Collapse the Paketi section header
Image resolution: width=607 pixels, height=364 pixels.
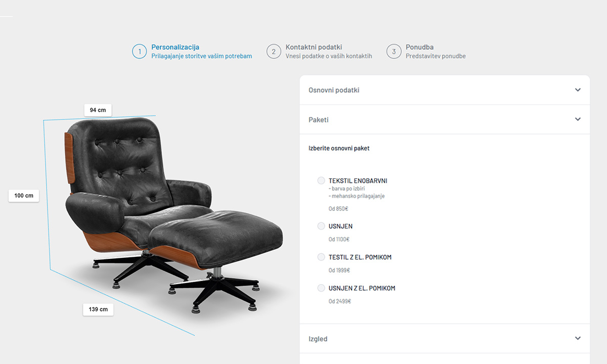[x=445, y=119]
